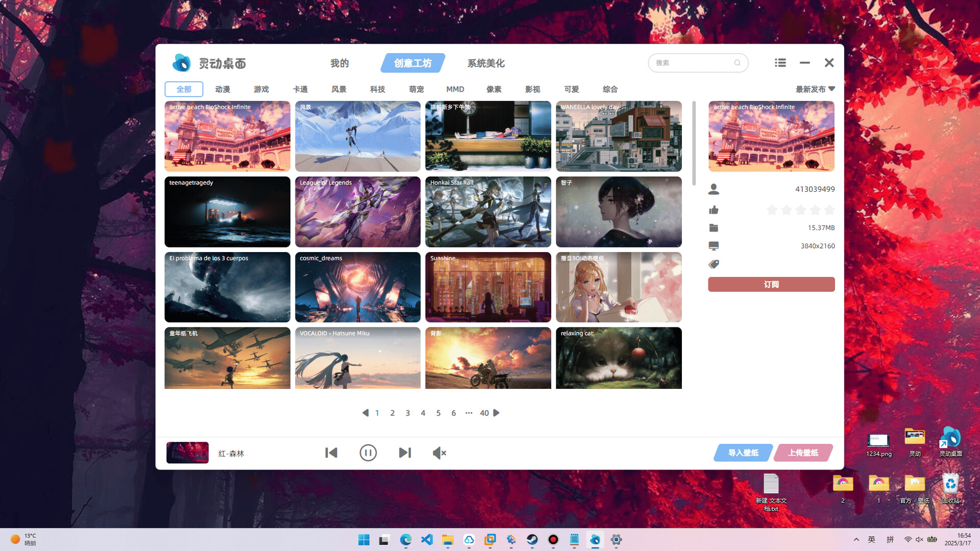
Task: Click the tag icon in details panel
Action: pos(714,264)
